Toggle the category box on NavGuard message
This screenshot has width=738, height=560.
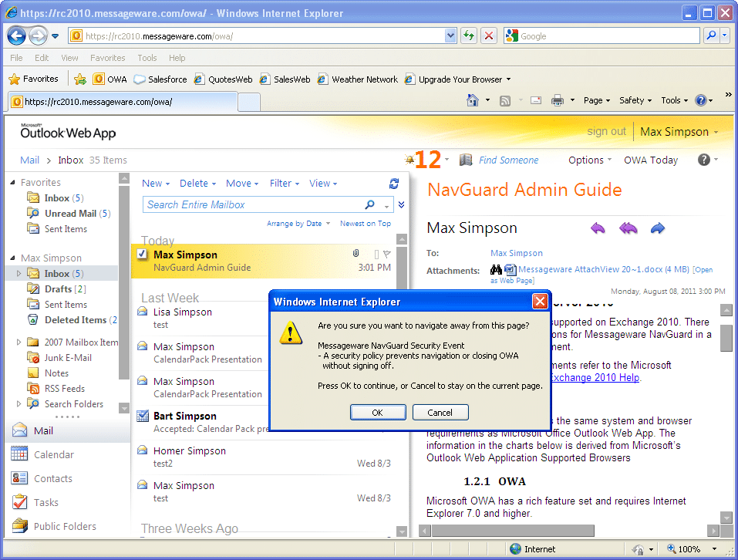pos(376,255)
